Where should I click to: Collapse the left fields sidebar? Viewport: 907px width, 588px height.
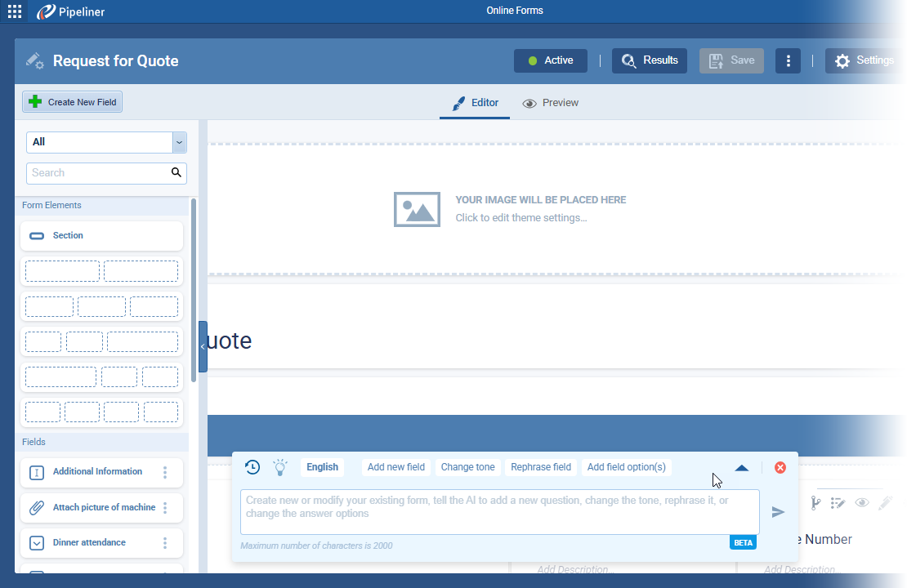tap(203, 346)
